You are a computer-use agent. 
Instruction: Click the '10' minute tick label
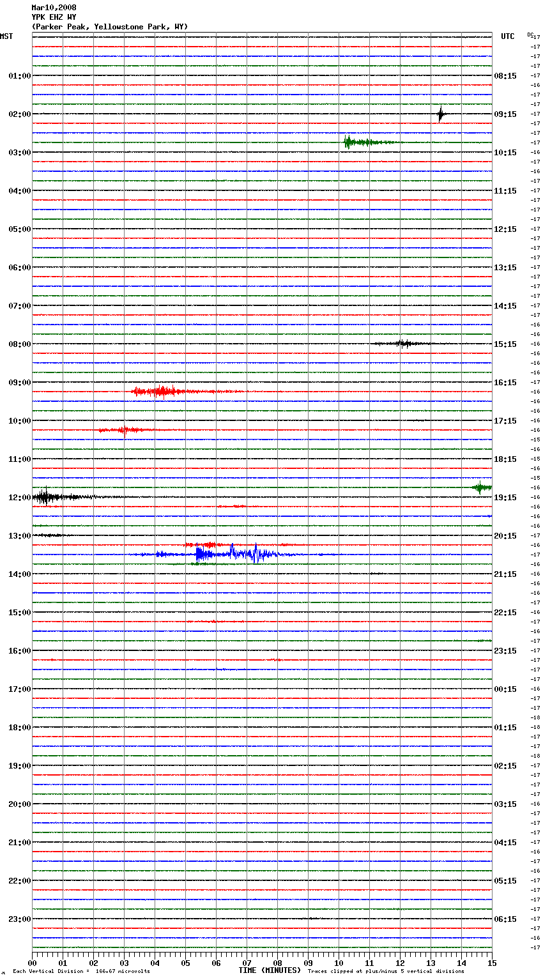point(339,963)
